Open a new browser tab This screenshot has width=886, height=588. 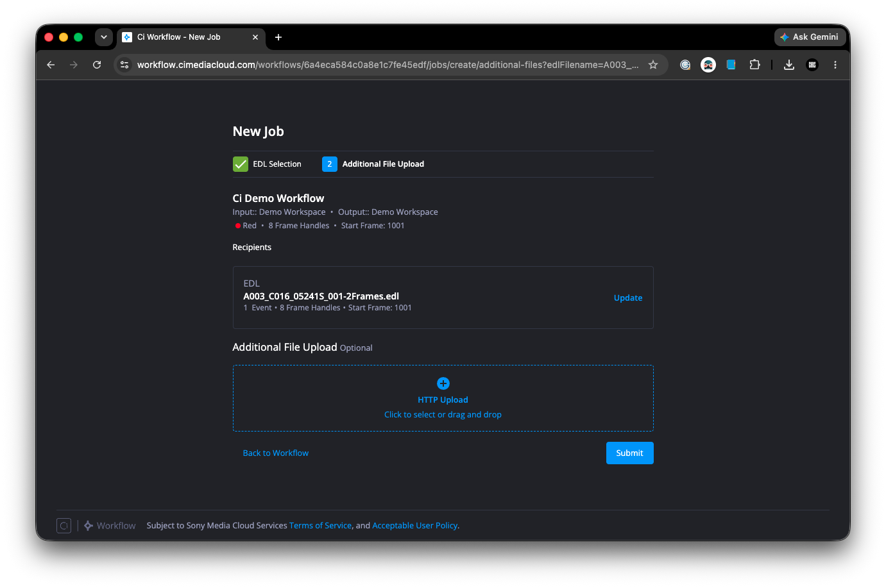coord(278,37)
